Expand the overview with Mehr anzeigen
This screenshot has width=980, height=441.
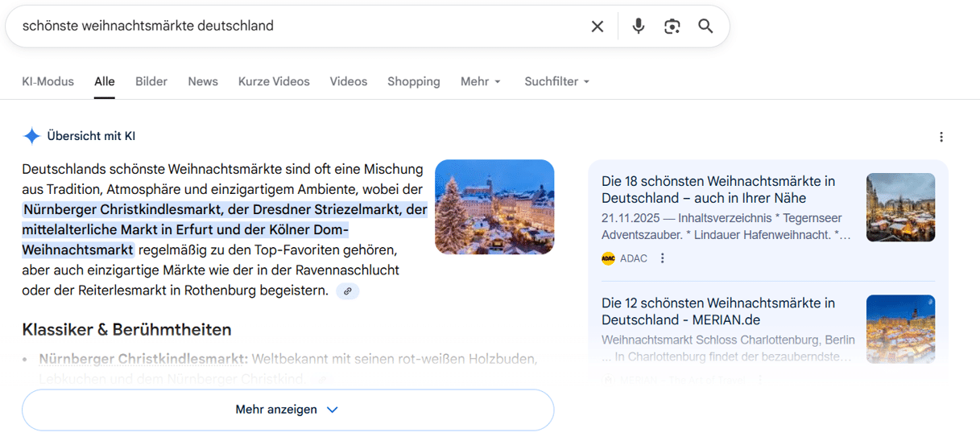[287, 410]
